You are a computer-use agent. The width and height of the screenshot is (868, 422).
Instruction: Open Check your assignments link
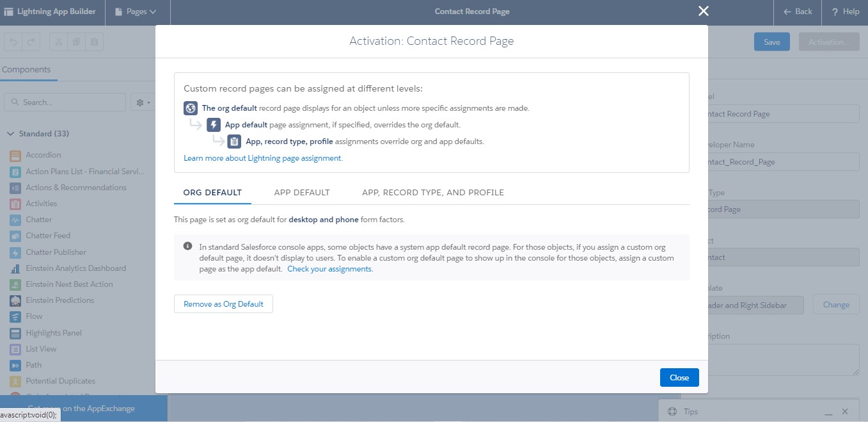point(329,268)
